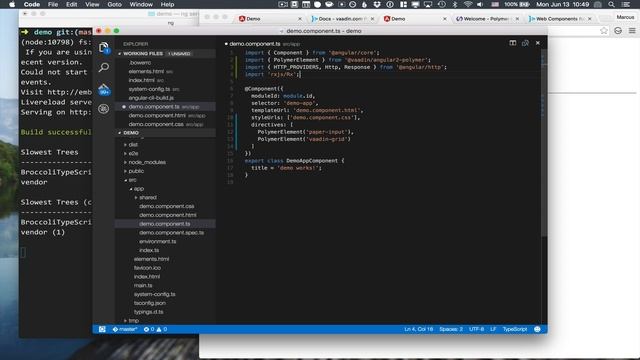Click the Time Machine icon in the menu bar
This screenshot has height=360, width=640.
point(442,4)
